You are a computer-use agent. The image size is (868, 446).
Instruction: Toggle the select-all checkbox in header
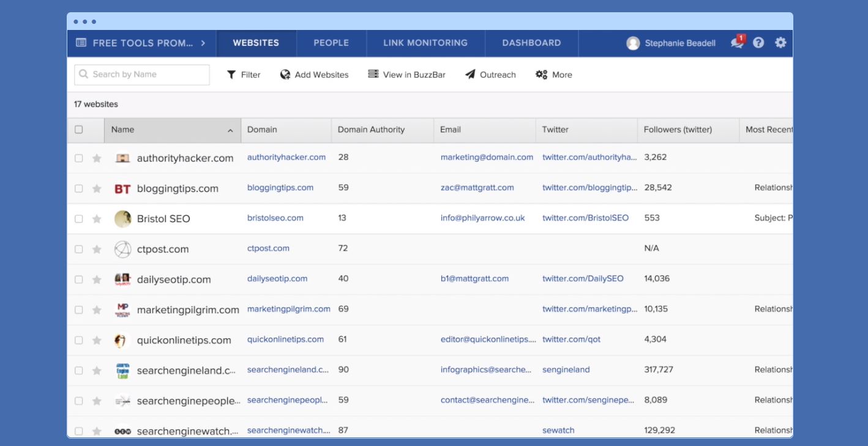[78, 130]
